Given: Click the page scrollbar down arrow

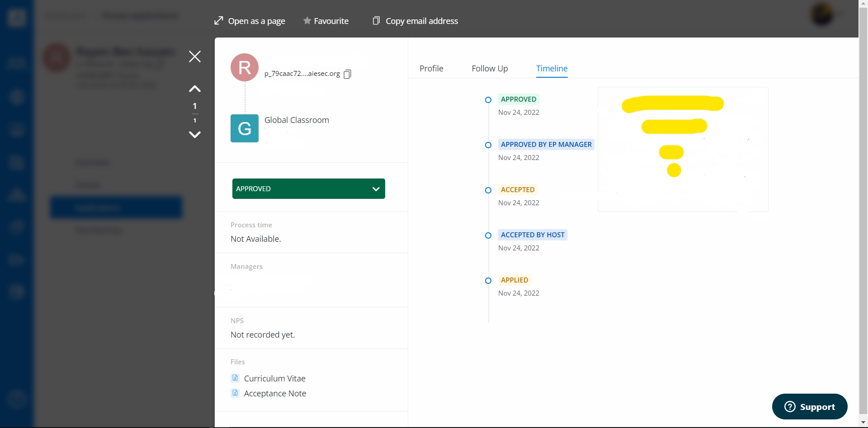Looking at the screenshot, I should pos(863,423).
